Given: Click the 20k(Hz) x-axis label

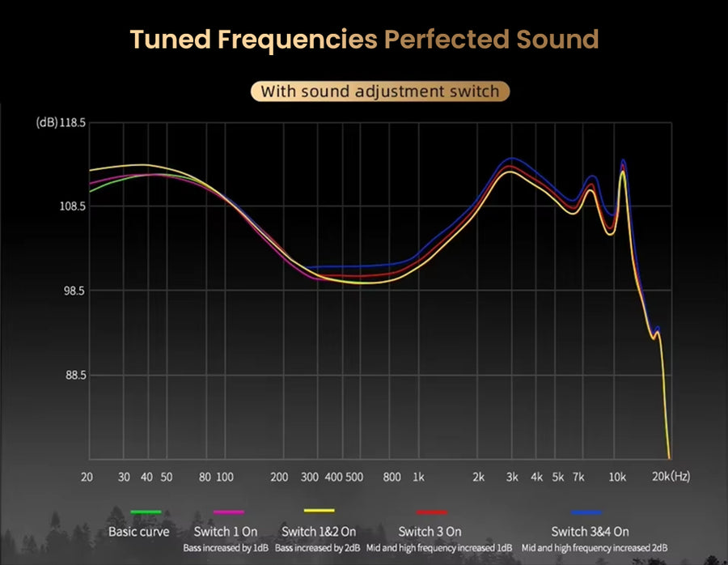Looking at the screenshot, I should (671, 477).
